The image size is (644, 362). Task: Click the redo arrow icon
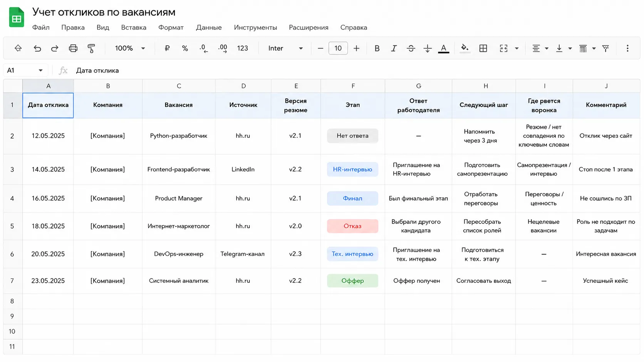tap(55, 48)
